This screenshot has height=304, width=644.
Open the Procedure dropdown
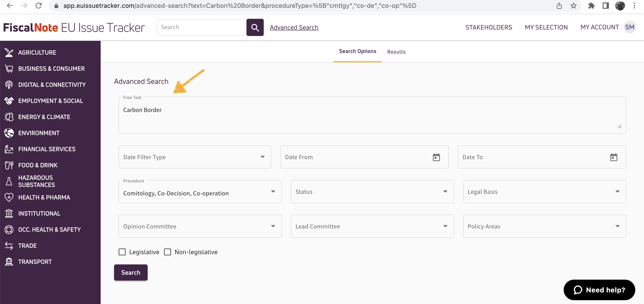tap(200, 192)
